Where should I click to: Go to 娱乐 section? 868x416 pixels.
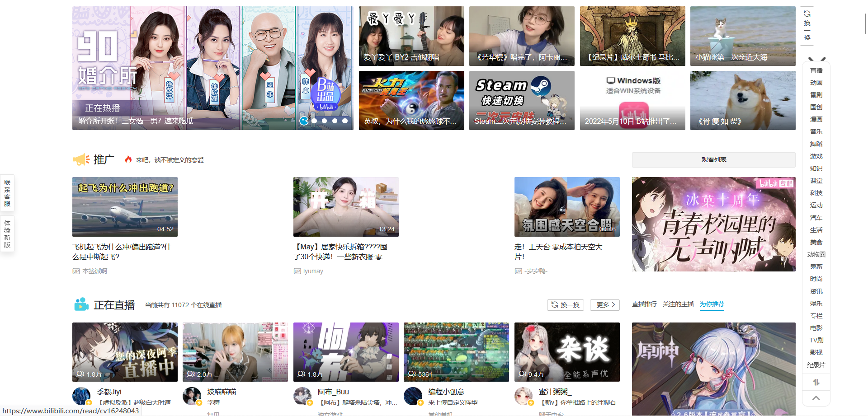point(816,304)
